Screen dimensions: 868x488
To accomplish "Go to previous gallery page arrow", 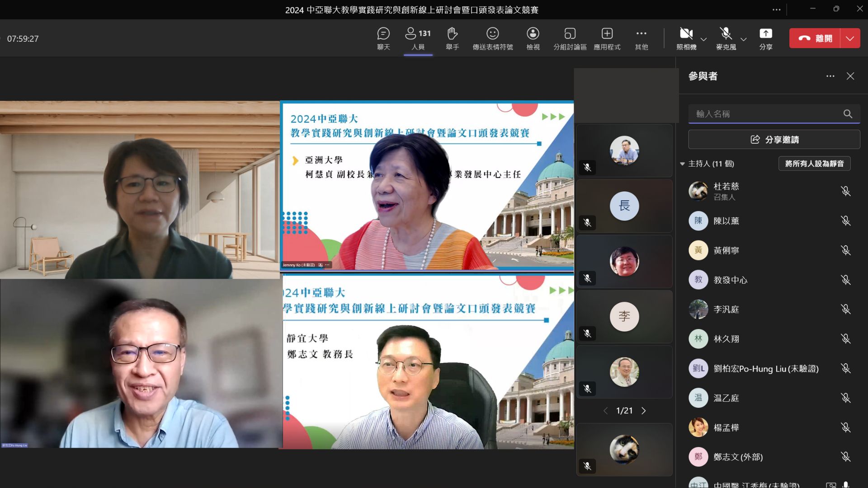I will point(605,411).
